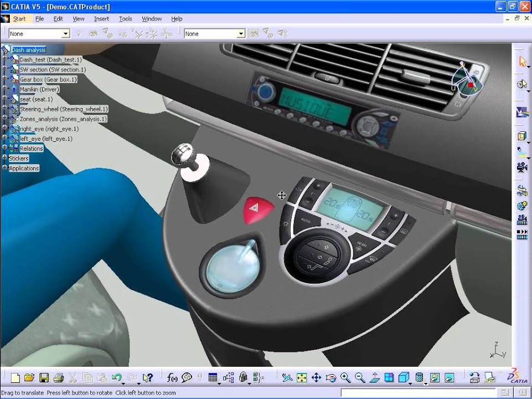Click the Select arrow tool in right toolbar

point(521,62)
